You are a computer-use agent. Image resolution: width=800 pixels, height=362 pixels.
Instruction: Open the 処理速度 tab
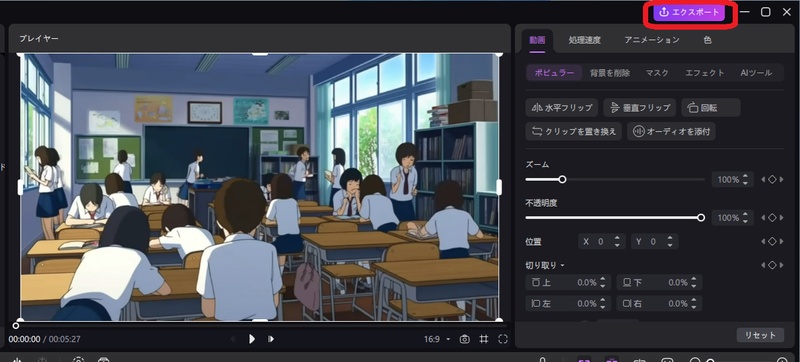pos(585,40)
